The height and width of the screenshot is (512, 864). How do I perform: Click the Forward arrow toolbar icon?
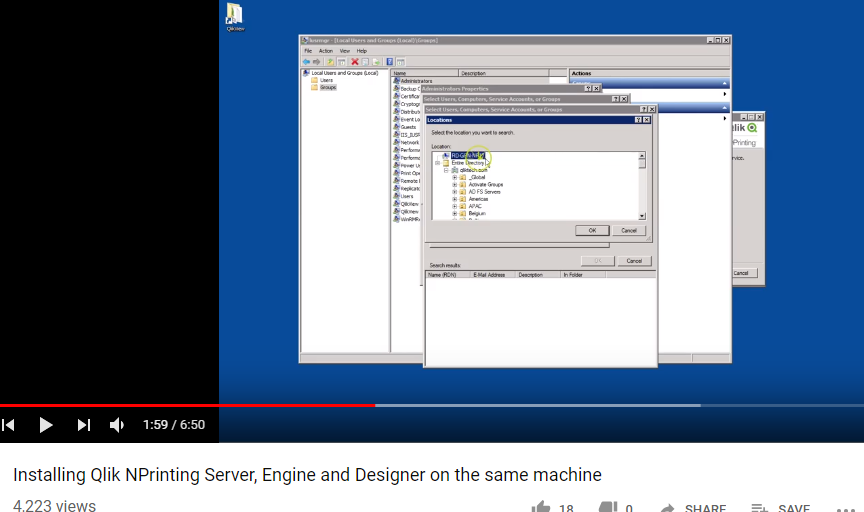[316, 62]
